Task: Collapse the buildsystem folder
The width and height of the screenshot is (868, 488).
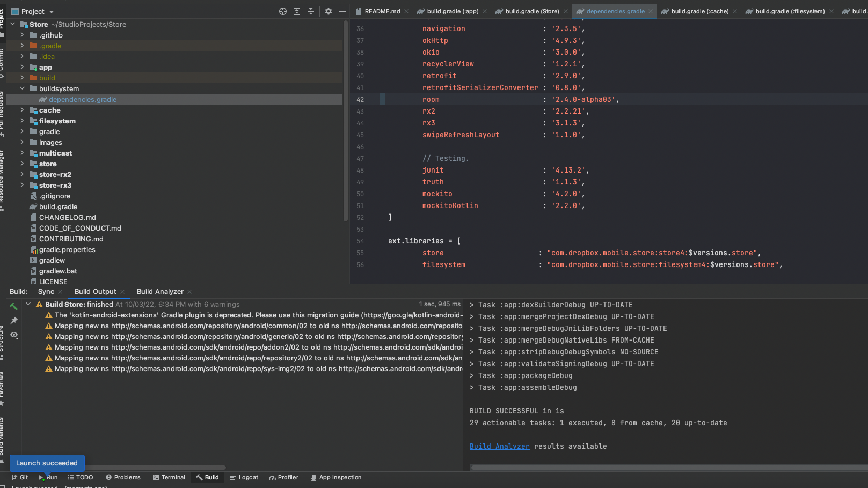Action: point(23,88)
